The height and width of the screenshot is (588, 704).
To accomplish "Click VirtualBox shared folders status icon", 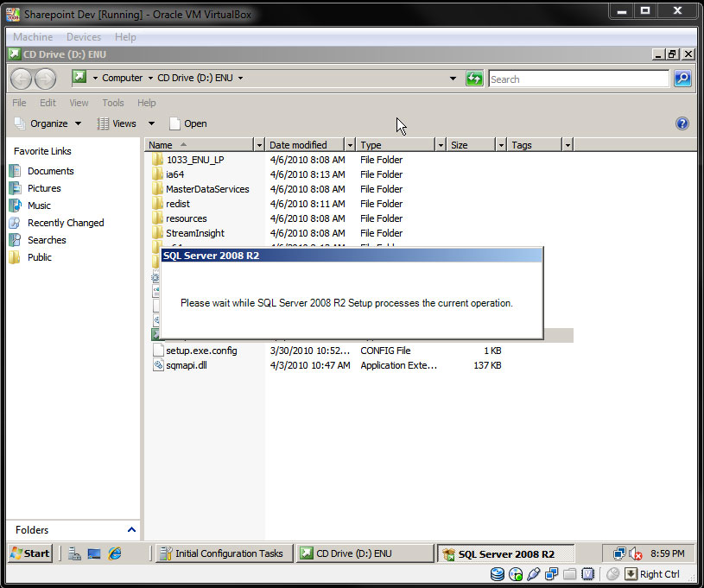I will pyautogui.click(x=570, y=574).
